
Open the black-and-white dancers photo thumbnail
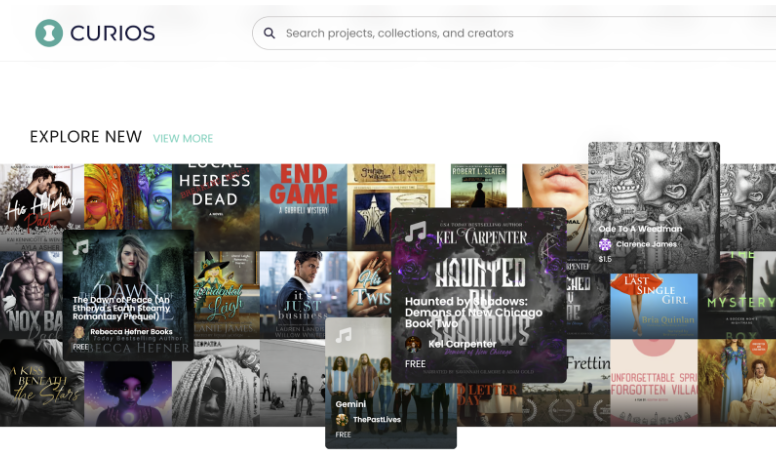click(x=292, y=383)
